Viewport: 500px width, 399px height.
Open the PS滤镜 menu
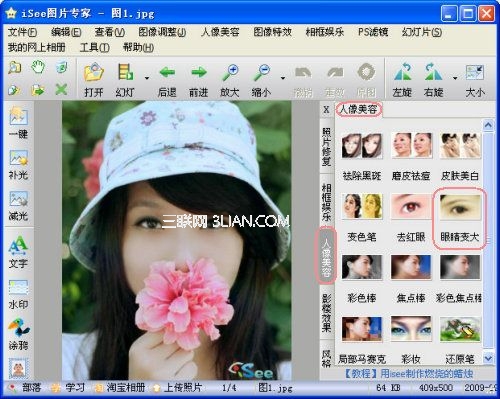pyautogui.click(x=373, y=32)
